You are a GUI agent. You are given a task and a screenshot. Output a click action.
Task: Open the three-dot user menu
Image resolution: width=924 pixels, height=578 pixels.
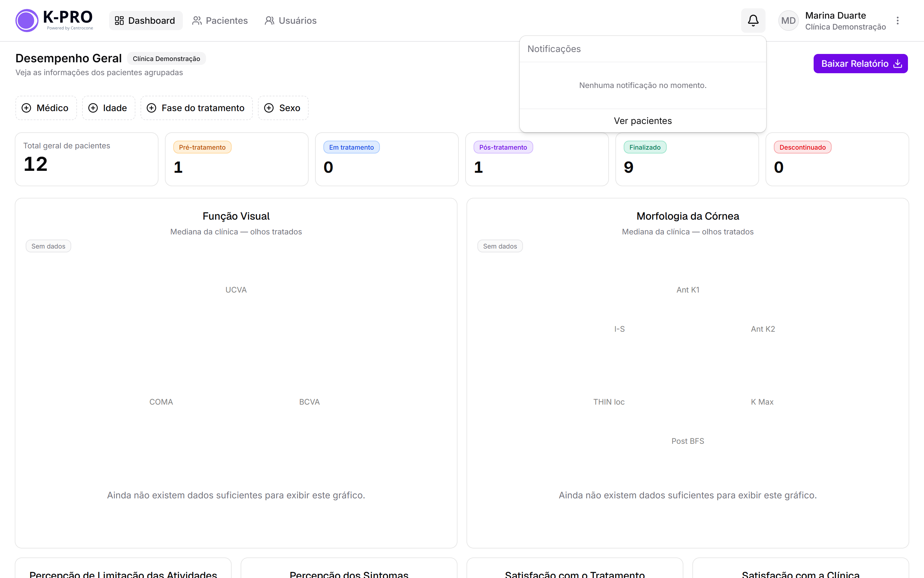pyautogui.click(x=898, y=21)
